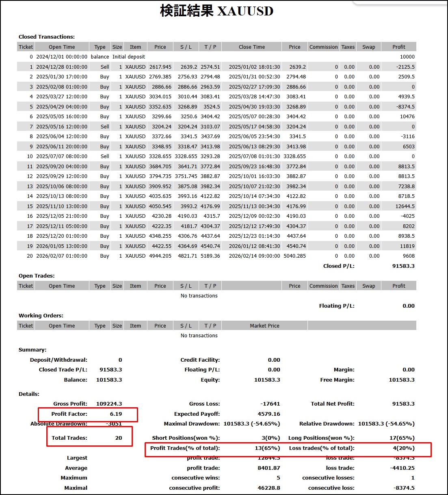Click the Profit Trades value 13(65%)
Screen dimensions: 448x495
point(267,448)
